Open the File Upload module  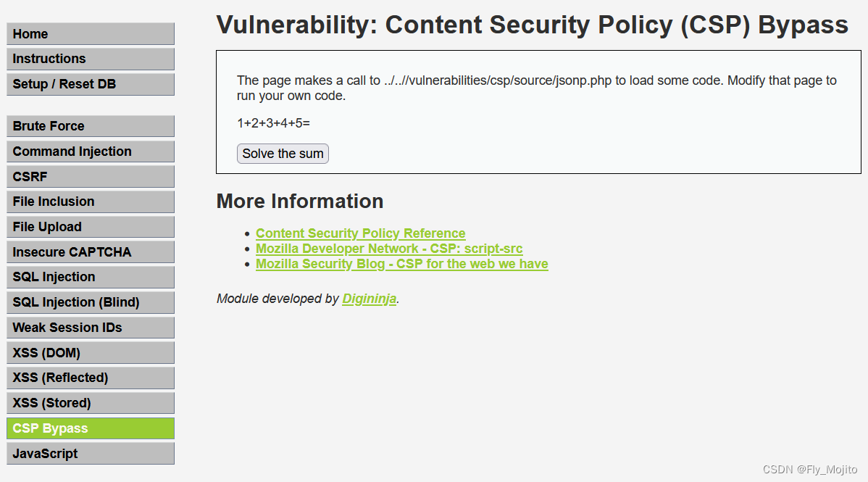click(x=90, y=226)
